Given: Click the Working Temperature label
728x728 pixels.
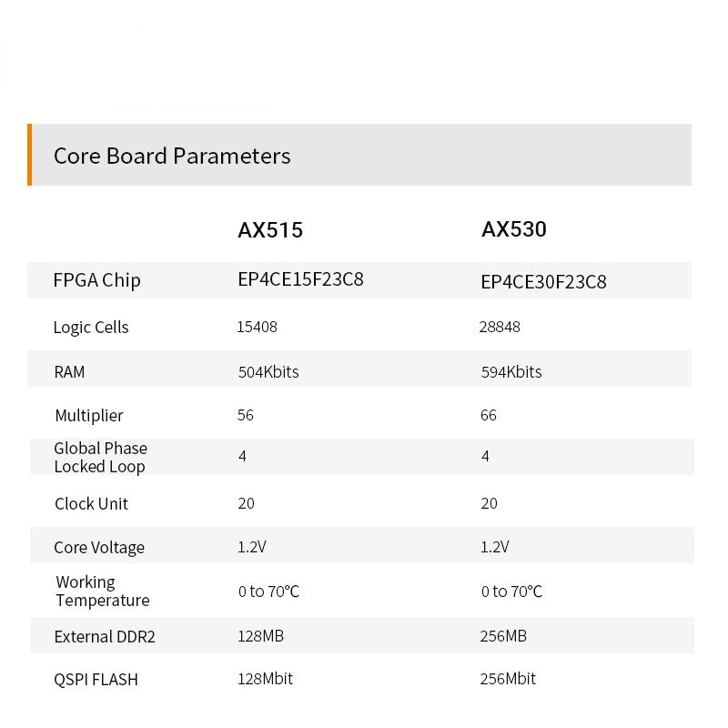Looking at the screenshot, I should 102,591.
